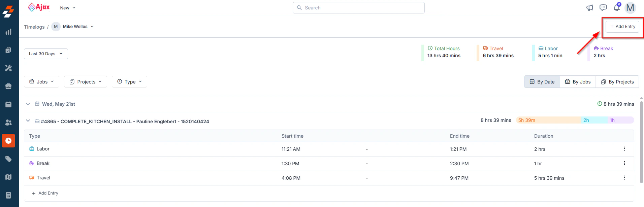Open the chat messages icon
This screenshot has height=207, width=644.
click(x=603, y=8)
